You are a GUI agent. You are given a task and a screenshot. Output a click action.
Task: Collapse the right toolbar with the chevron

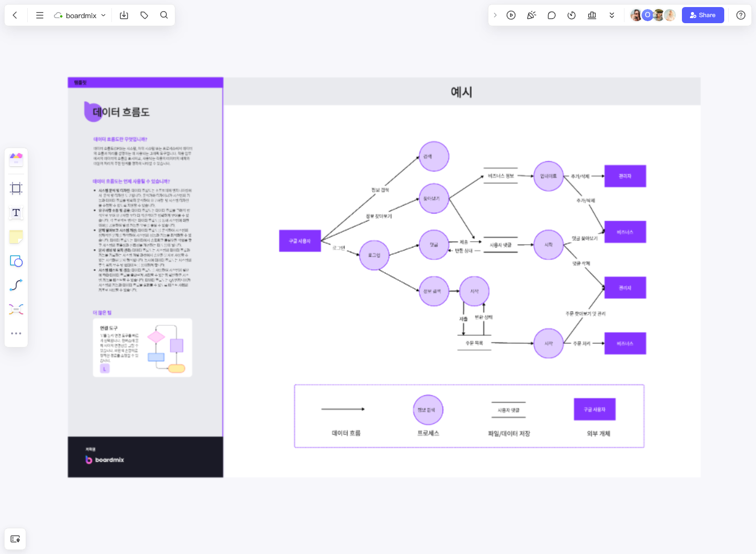coord(495,15)
